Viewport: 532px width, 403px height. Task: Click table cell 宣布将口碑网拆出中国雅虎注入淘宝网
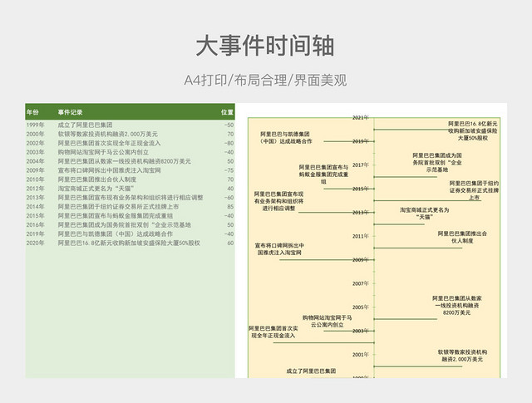pos(109,170)
